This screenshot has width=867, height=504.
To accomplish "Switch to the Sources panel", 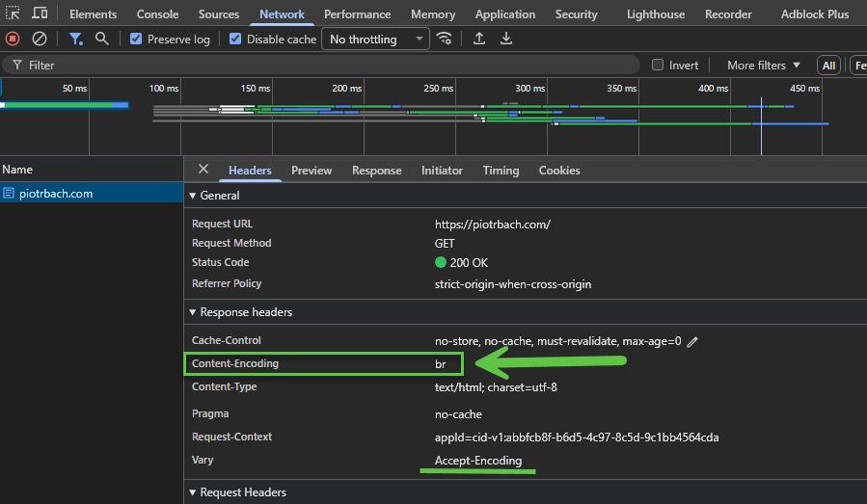I will click(218, 13).
